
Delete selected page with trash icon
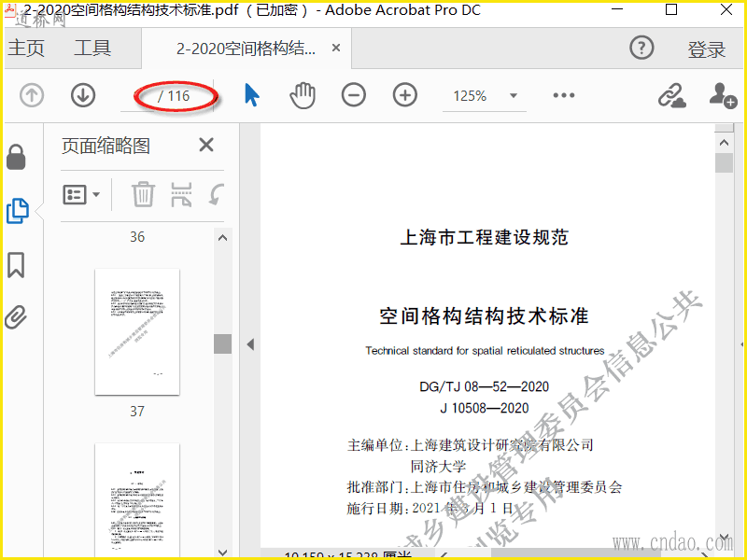coord(143,194)
